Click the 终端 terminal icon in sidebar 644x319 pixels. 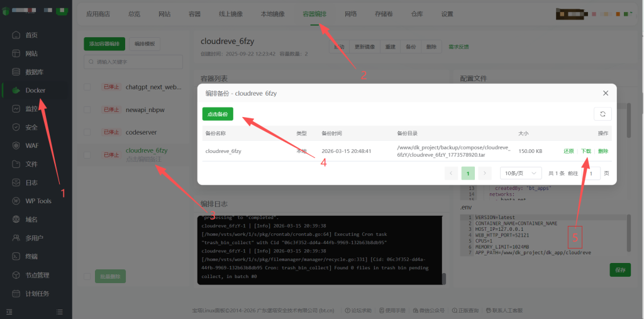pos(17,257)
